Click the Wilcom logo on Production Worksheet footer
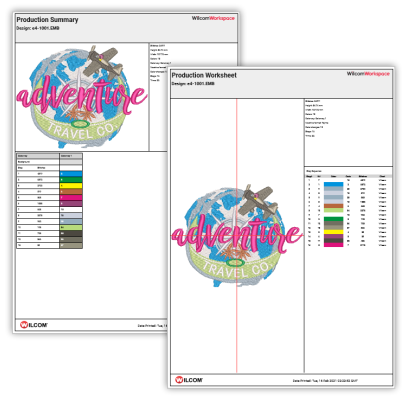 click(189, 380)
